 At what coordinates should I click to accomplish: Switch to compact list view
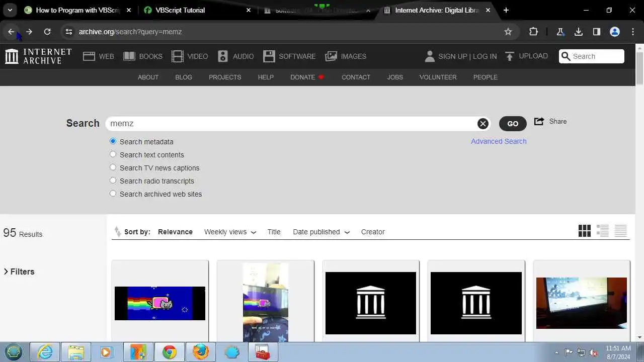point(621,231)
